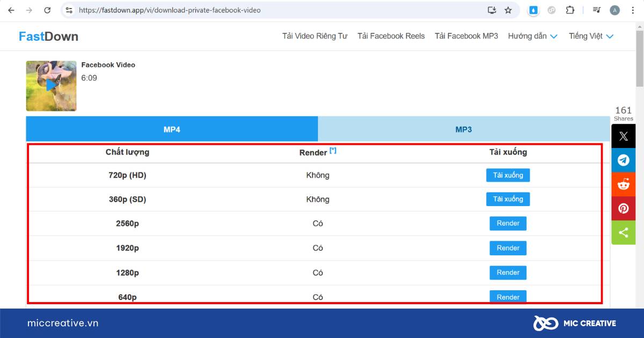Render the 640p video

(508, 297)
